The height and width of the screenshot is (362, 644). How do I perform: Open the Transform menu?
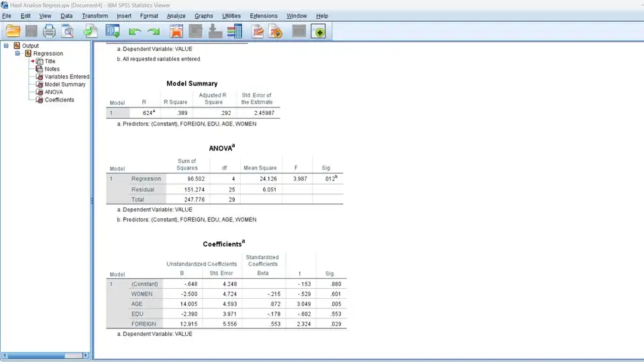click(95, 15)
